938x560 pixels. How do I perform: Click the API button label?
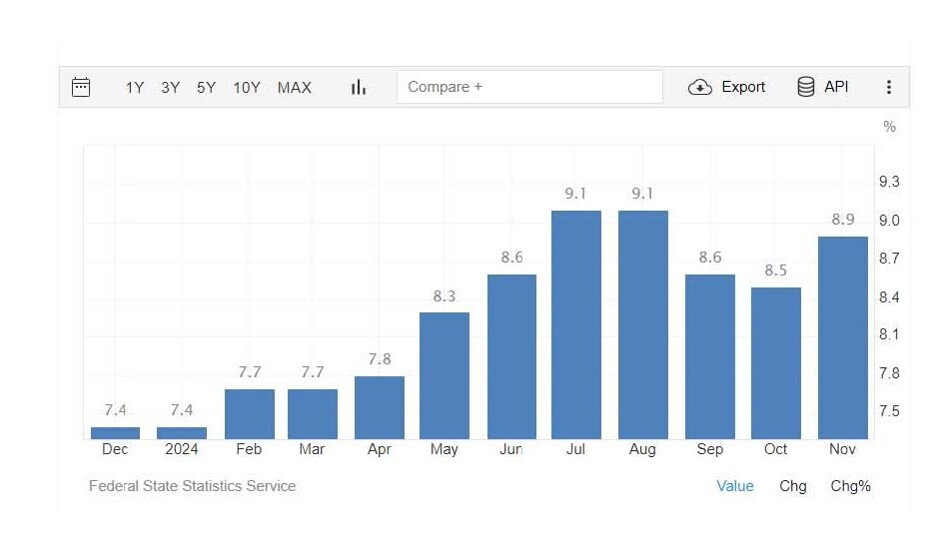(x=836, y=87)
